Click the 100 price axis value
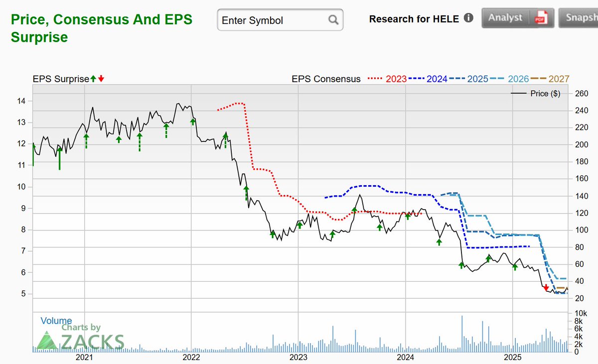 pyautogui.click(x=582, y=230)
